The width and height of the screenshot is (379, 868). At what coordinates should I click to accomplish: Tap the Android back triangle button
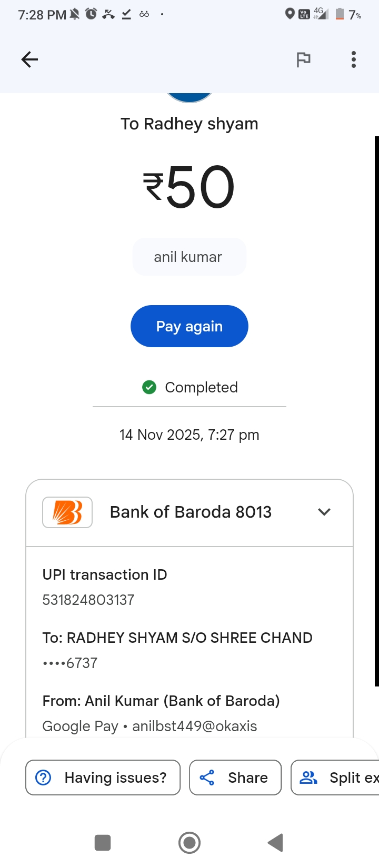pyautogui.click(x=275, y=843)
